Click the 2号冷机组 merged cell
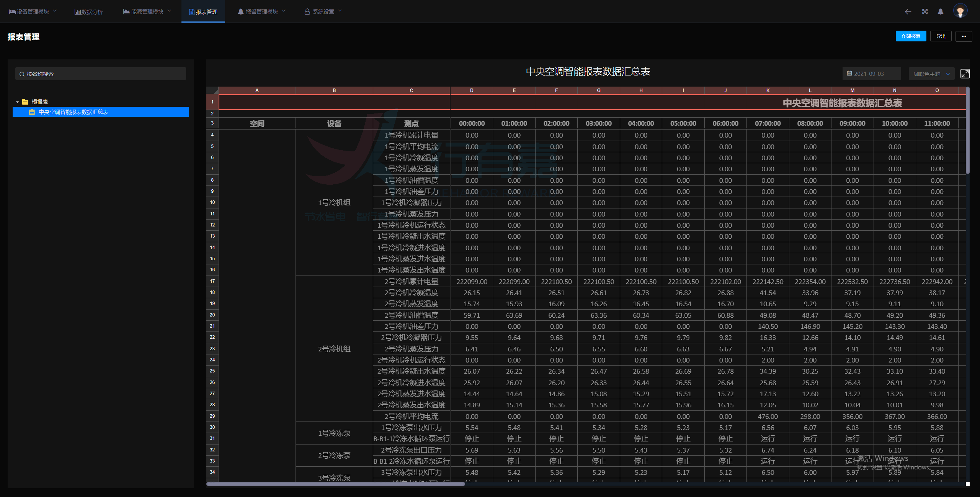The width and height of the screenshot is (980, 497). pos(334,349)
